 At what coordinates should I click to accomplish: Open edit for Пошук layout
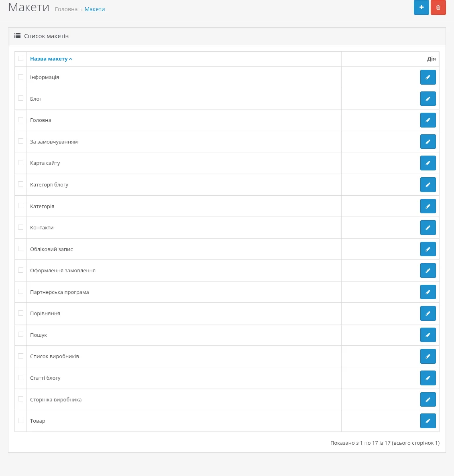[428, 335]
